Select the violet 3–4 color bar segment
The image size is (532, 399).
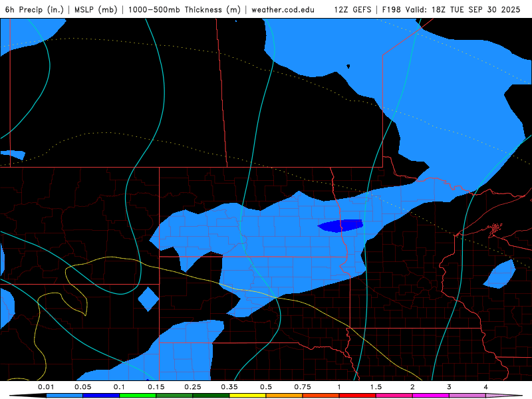point(467,396)
